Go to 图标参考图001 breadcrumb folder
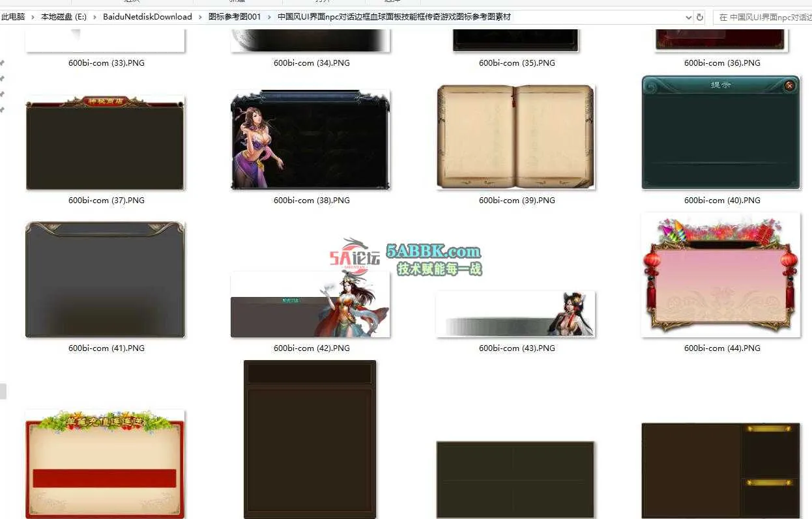Viewport: 812px width, 519px height. point(235,17)
